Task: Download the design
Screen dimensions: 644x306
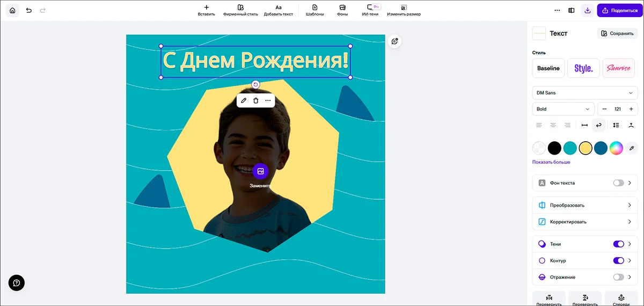Action: pos(588,10)
